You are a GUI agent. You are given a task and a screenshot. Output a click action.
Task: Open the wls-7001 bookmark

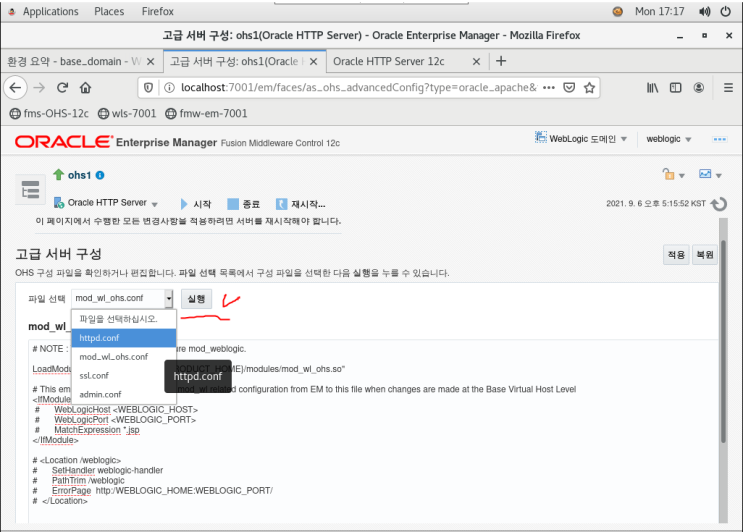pyautogui.click(x=127, y=114)
